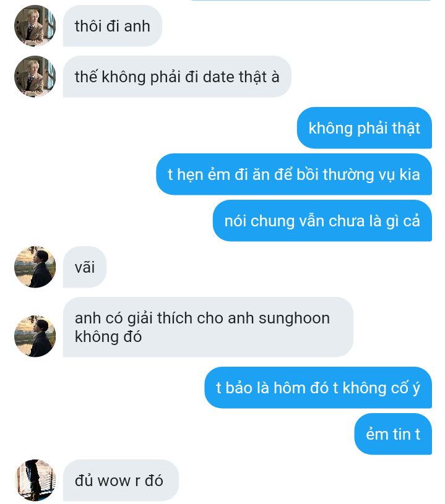Select the blue "không phải thật" message

(365, 127)
